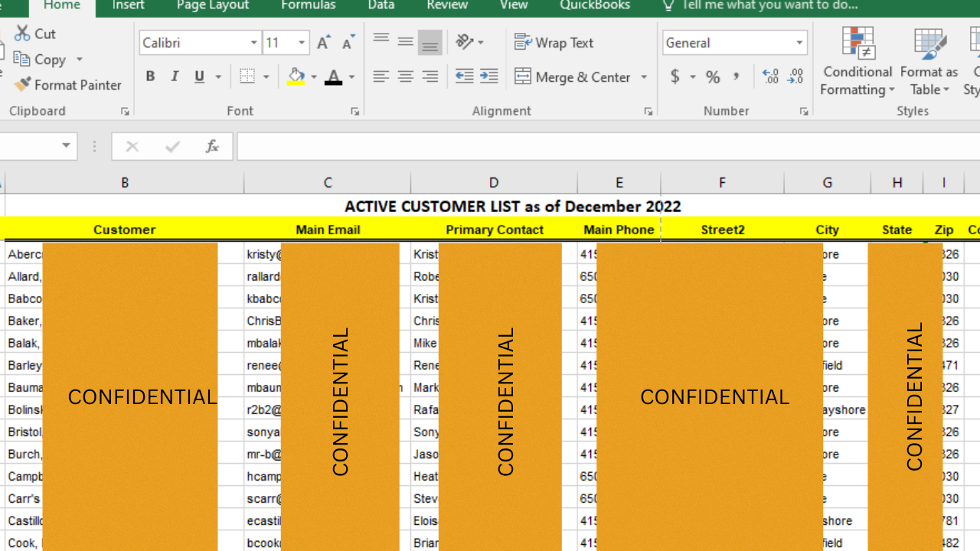Click the Cut command

[x=35, y=34]
